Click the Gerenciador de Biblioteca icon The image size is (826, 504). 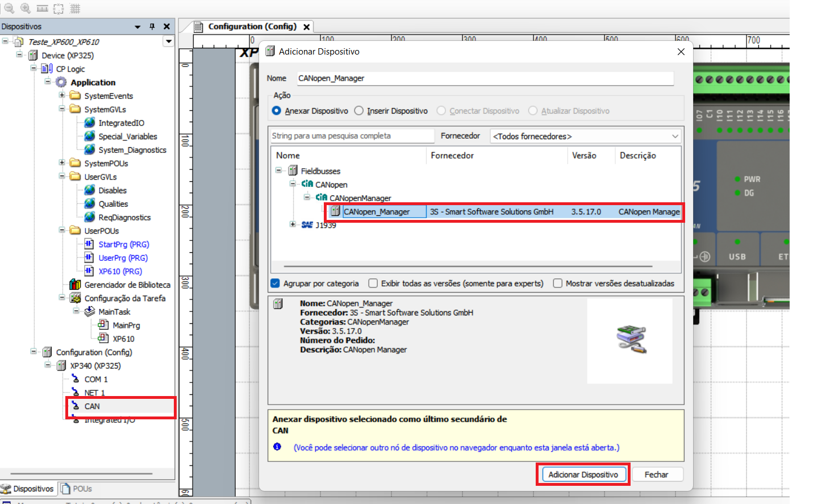[75, 285]
